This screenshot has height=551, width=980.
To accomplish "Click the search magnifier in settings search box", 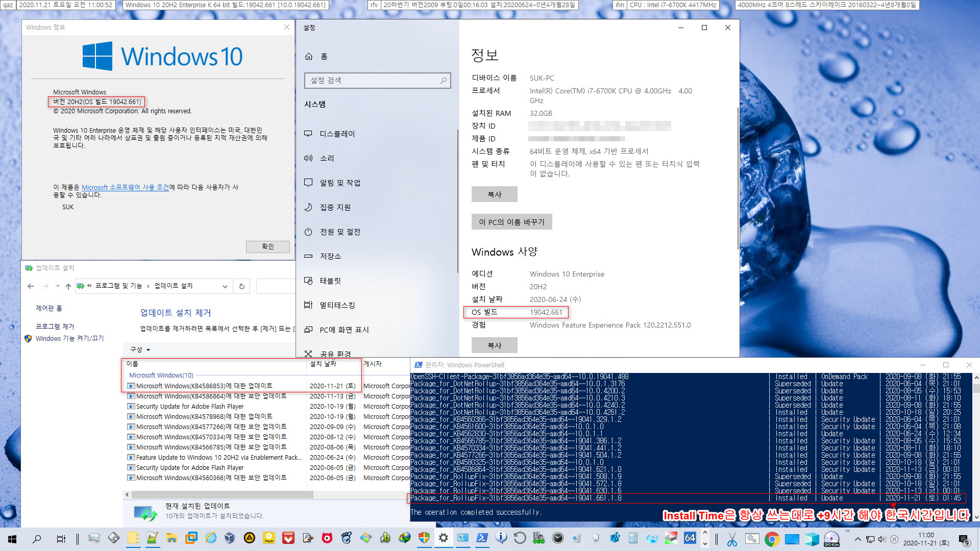I will click(443, 81).
